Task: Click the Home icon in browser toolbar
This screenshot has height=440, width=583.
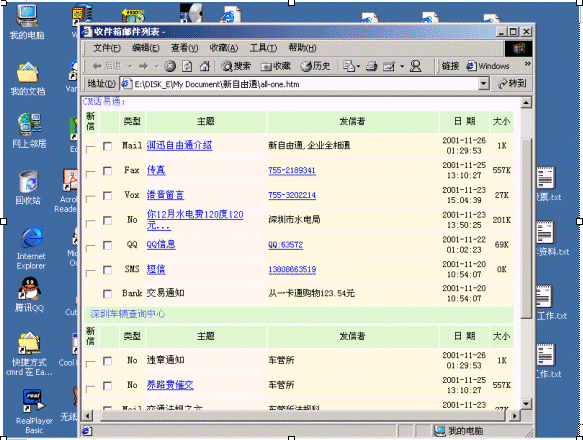Action: [x=204, y=66]
